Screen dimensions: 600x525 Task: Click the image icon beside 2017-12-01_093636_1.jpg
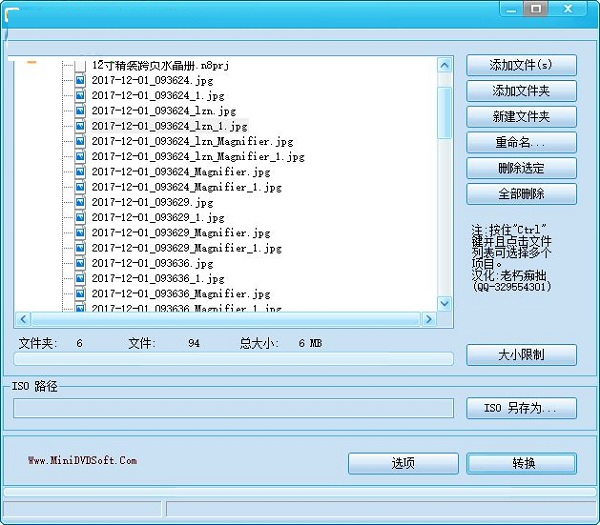pyautogui.click(x=80, y=278)
